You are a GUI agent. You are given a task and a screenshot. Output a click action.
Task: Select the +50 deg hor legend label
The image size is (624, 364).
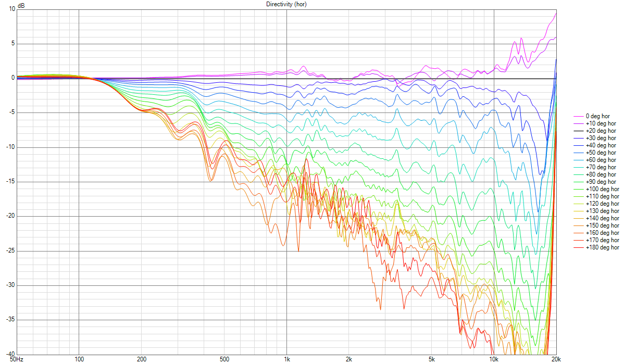coord(601,153)
